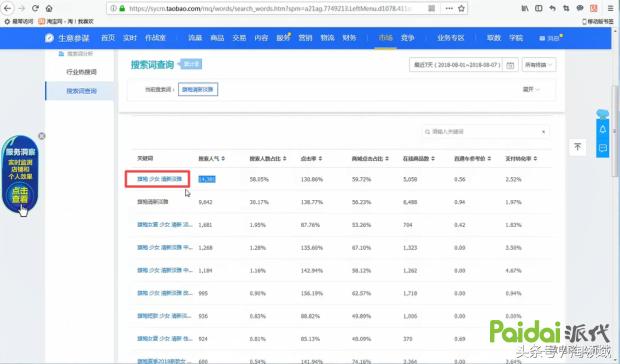Open 首页 in the top navigation

pos(108,38)
